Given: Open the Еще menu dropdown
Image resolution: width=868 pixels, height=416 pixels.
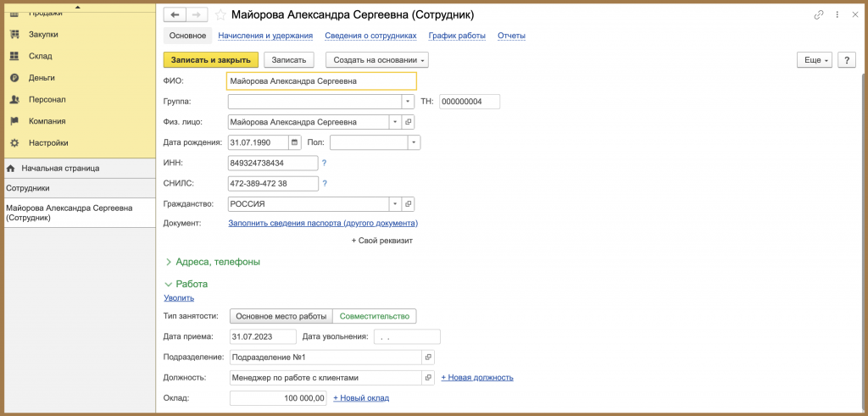Looking at the screenshot, I should 815,60.
